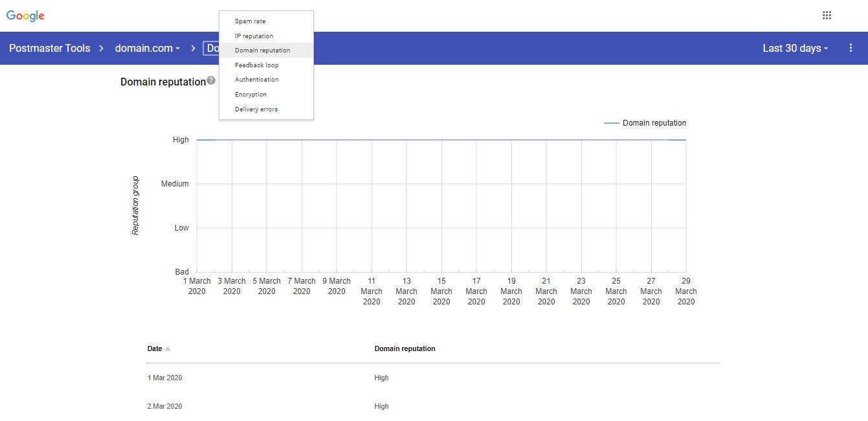Viewport: 868px width, 421px height.
Task: Select Encryption in the menu list
Action: [x=250, y=95]
